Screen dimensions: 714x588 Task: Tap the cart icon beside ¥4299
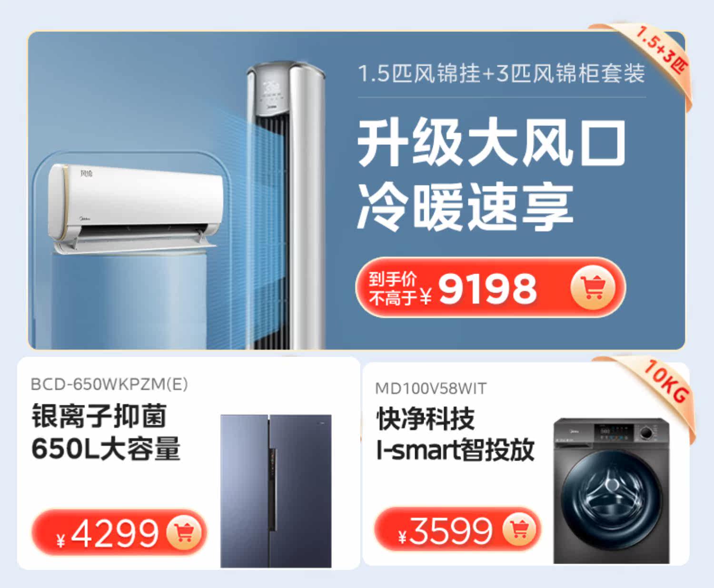[184, 532]
